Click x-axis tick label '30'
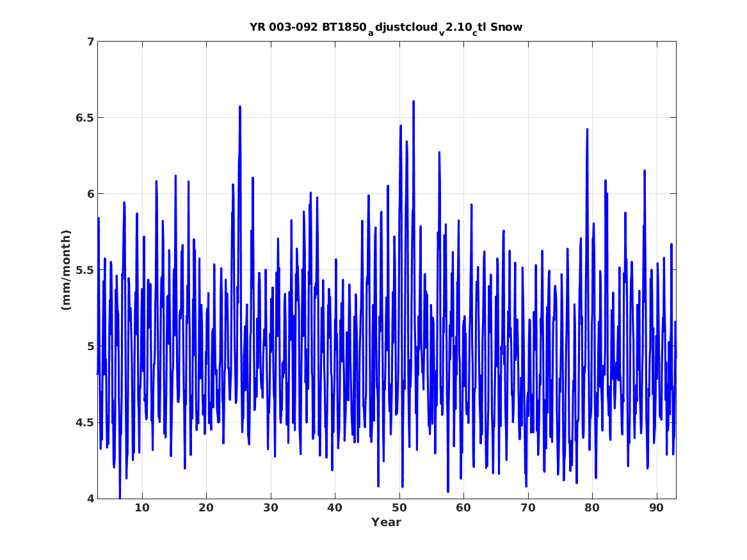 click(271, 508)
